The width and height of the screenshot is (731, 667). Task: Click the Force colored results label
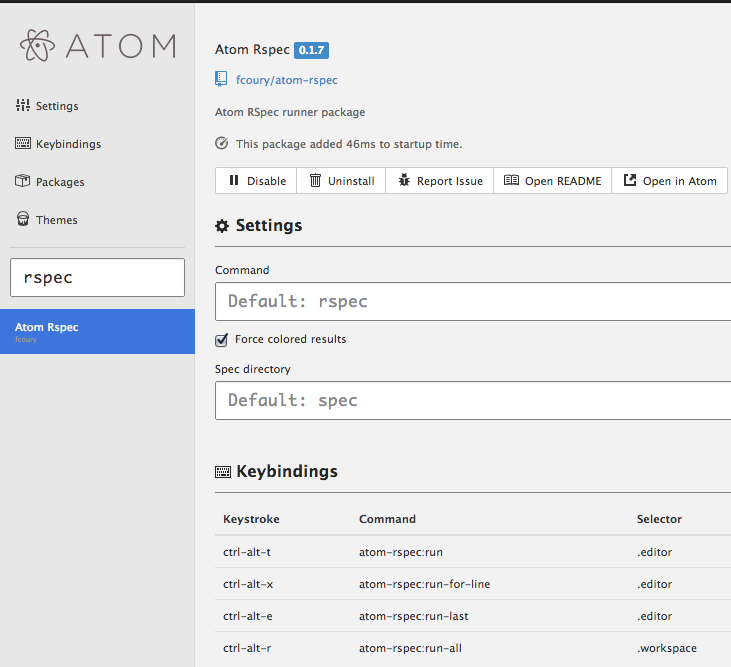click(290, 339)
